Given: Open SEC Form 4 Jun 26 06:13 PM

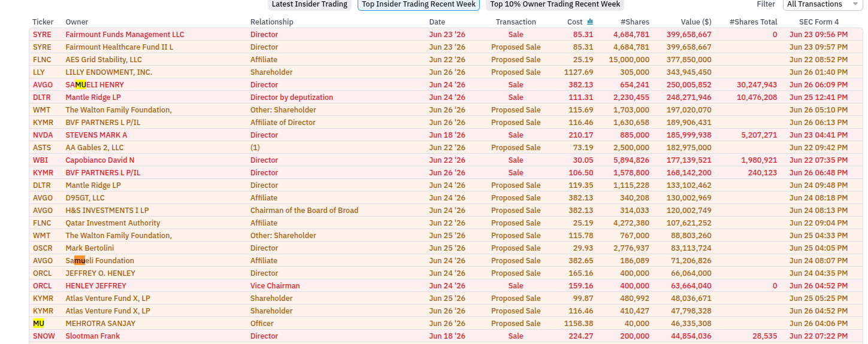Looking at the screenshot, I should (x=818, y=122).
